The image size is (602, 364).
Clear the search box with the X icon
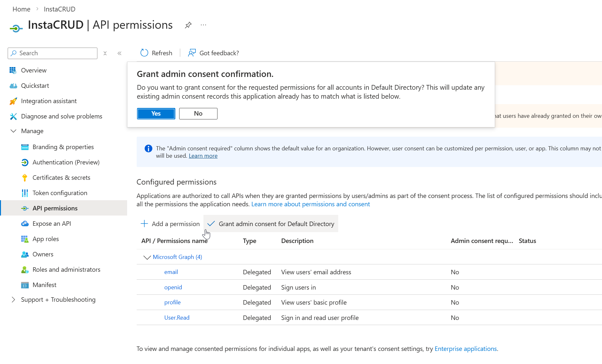pyautogui.click(x=105, y=53)
